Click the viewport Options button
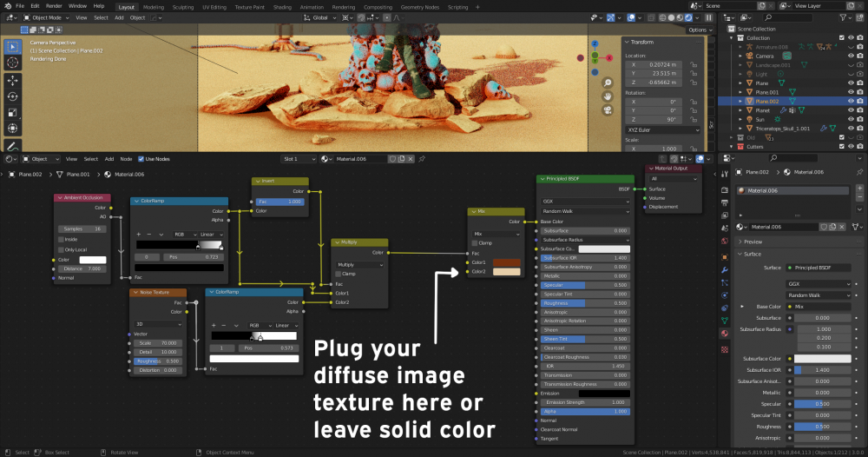This screenshot has width=868, height=457. point(700,30)
